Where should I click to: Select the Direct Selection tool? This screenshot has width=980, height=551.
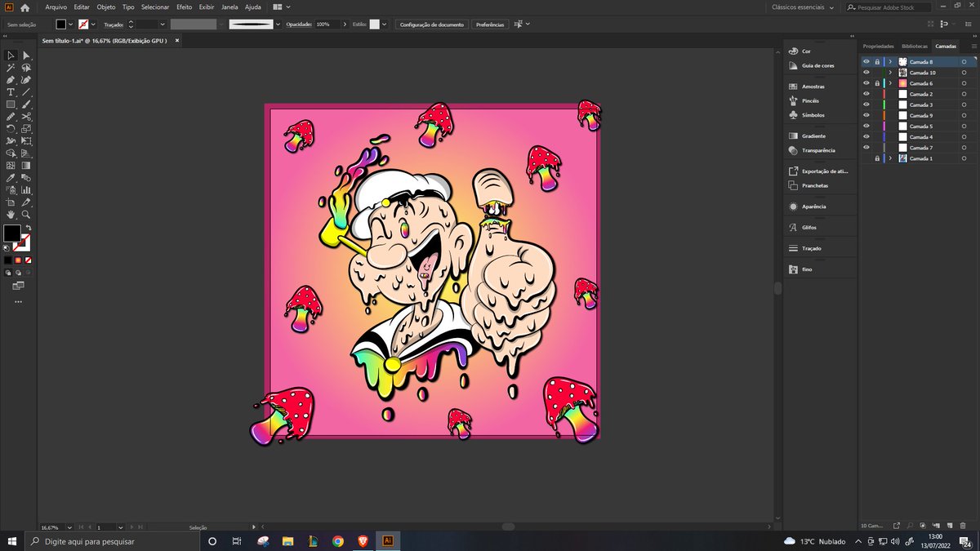pos(26,56)
